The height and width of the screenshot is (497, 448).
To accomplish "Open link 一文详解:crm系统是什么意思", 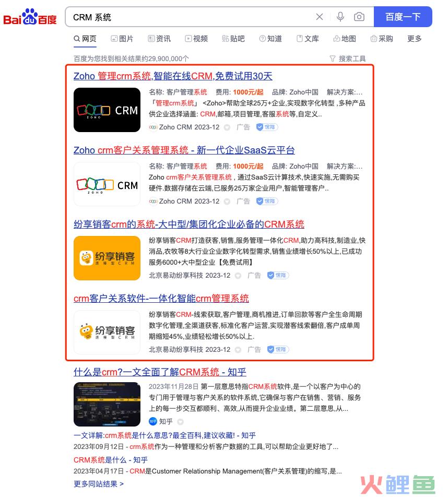I will tap(164, 435).
